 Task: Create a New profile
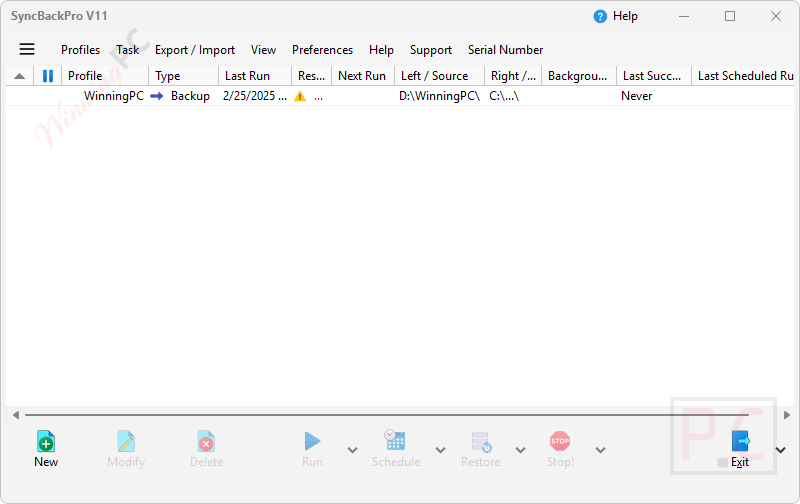click(46, 449)
